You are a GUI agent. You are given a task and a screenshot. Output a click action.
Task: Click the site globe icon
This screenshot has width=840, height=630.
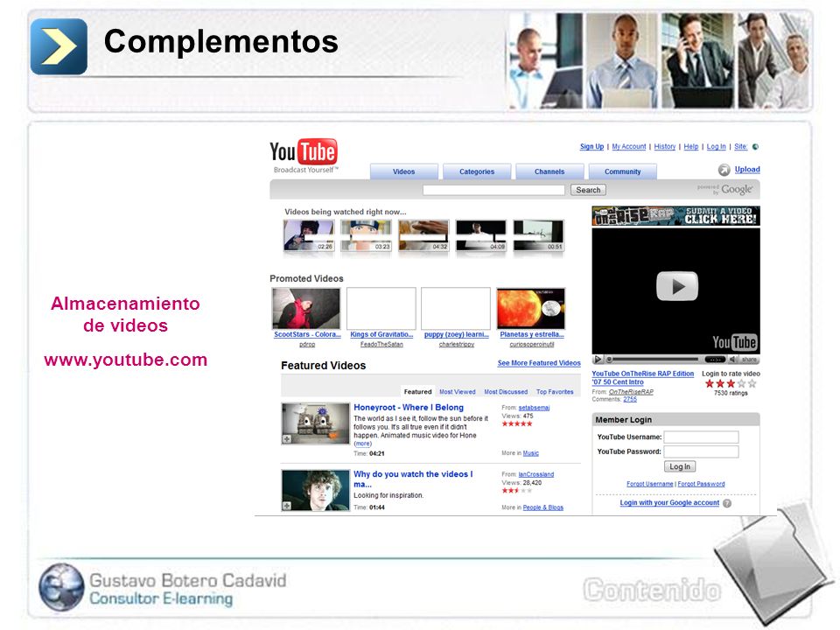[x=755, y=147]
